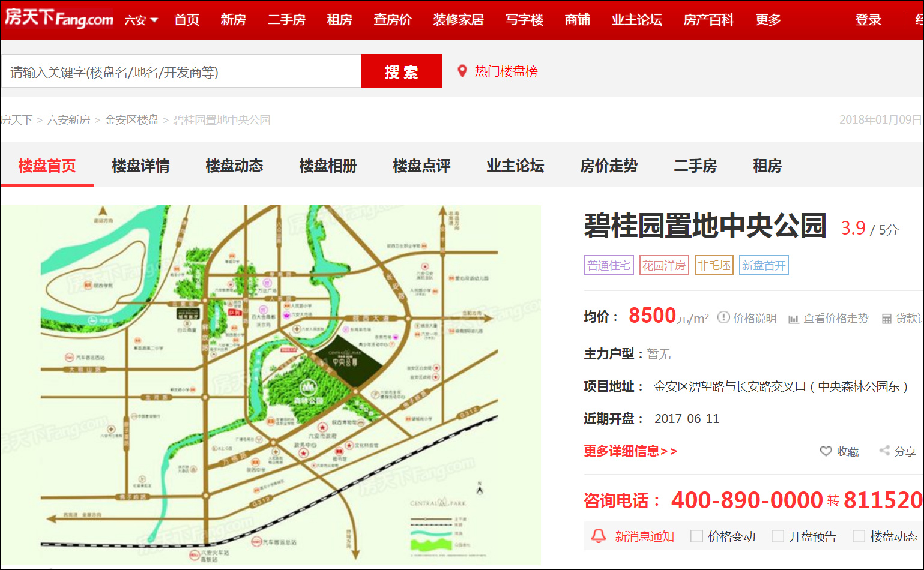Open the 价格说明 link

(755, 319)
